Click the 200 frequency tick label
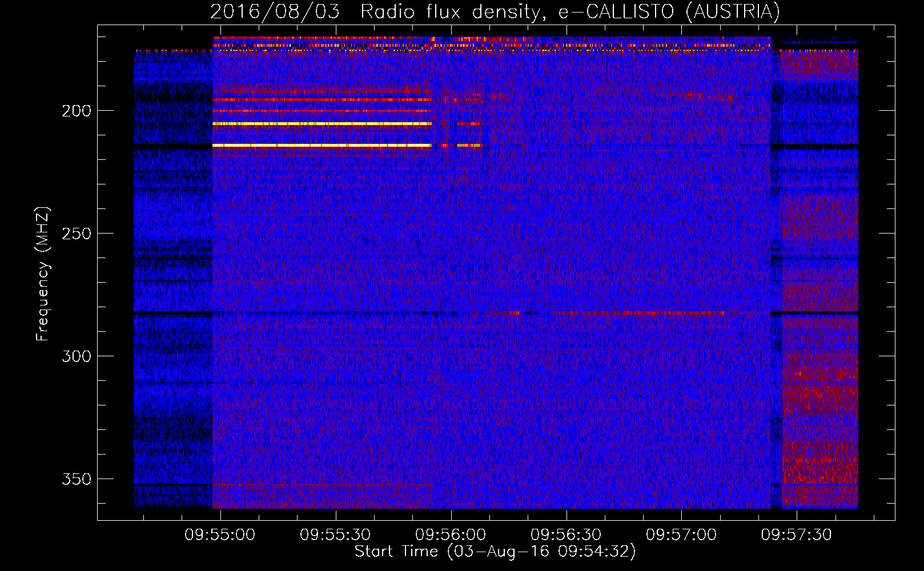This screenshot has width=924, height=571. click(77, 111)
